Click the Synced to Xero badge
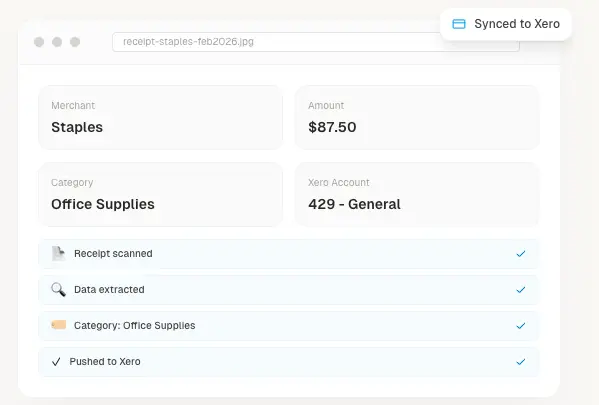The image size is (599, 405). (x=506, y=24)
